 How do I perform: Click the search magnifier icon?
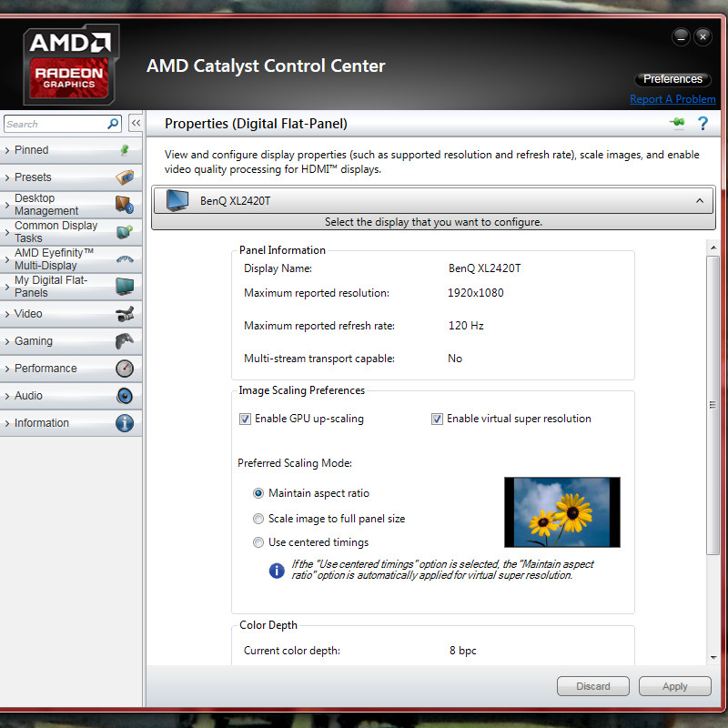pyautogui.click(x=113, y=124)
